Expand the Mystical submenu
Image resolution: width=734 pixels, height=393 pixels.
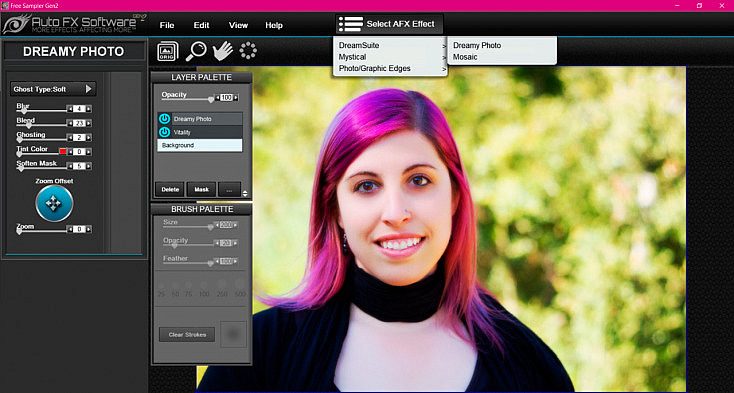[x=391, y=57]
